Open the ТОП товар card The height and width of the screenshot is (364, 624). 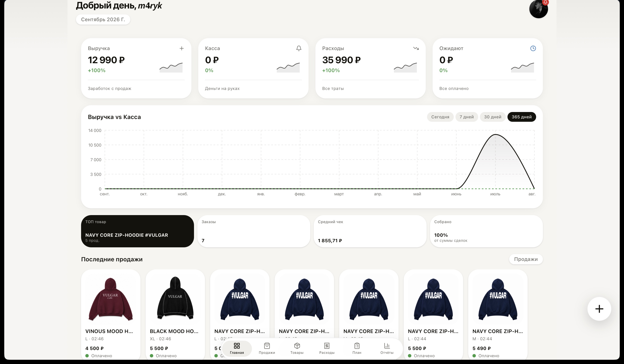pyautogui.click(x=138, y=231)
